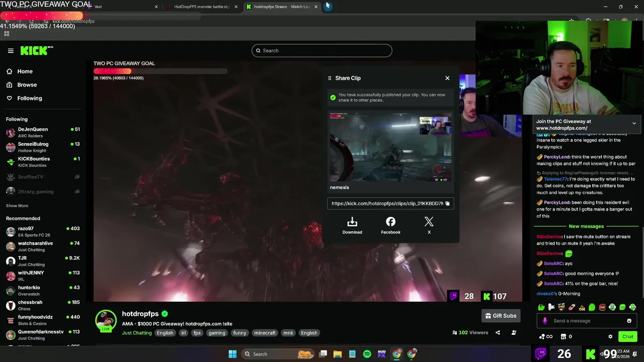Select the gaming tag

click(x=217, y=333)
